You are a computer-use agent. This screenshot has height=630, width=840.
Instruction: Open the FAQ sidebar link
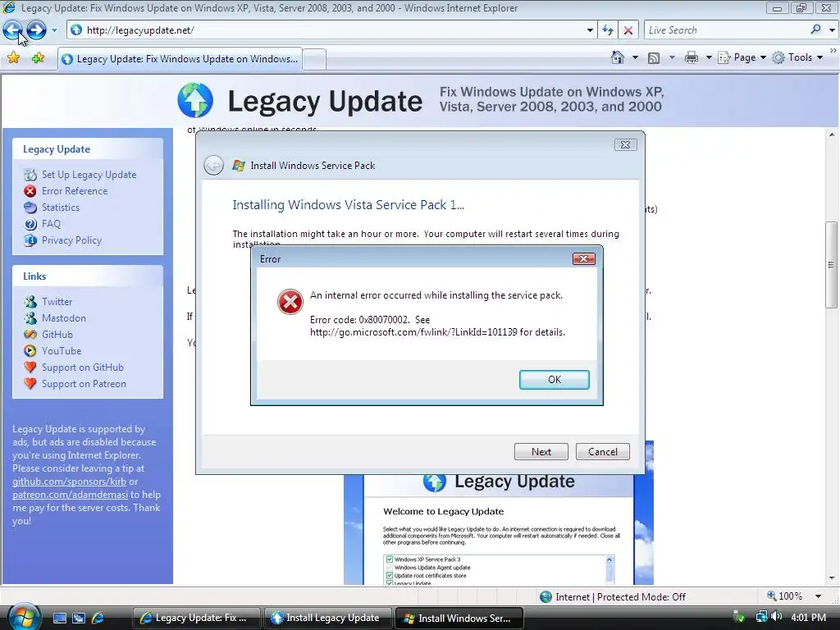point(51,224)
